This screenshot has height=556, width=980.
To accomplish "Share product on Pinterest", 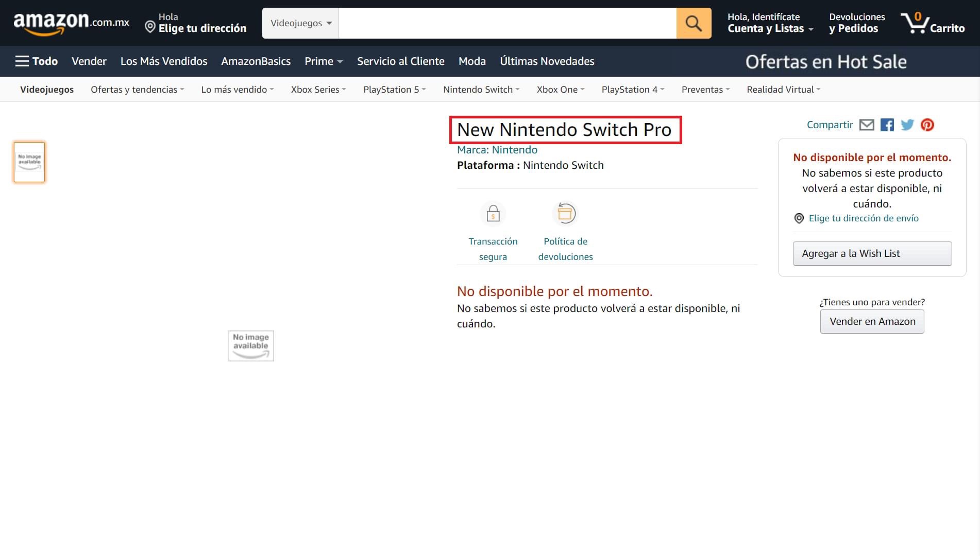I will [927, 125].
